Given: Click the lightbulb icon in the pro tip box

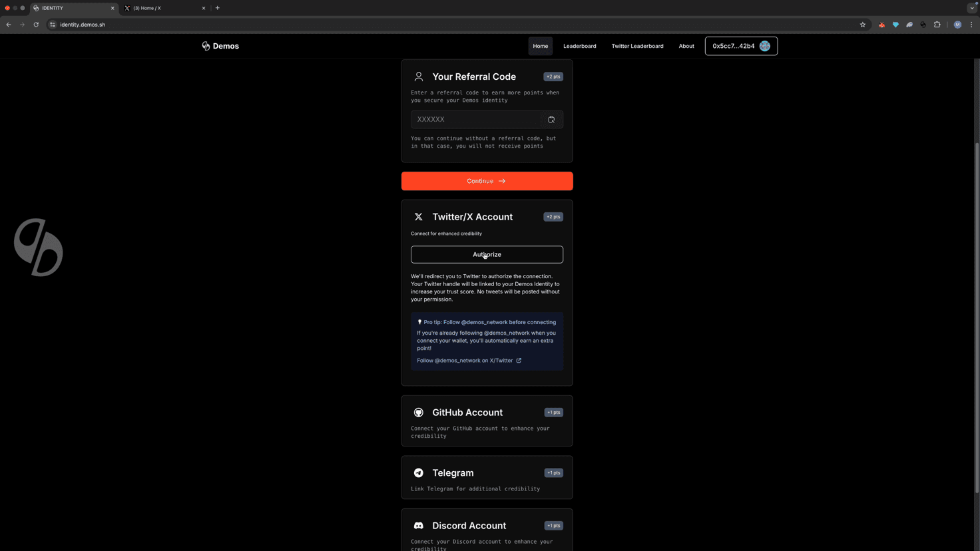Looking at the screenshot, I should click(x=419, y=321).
